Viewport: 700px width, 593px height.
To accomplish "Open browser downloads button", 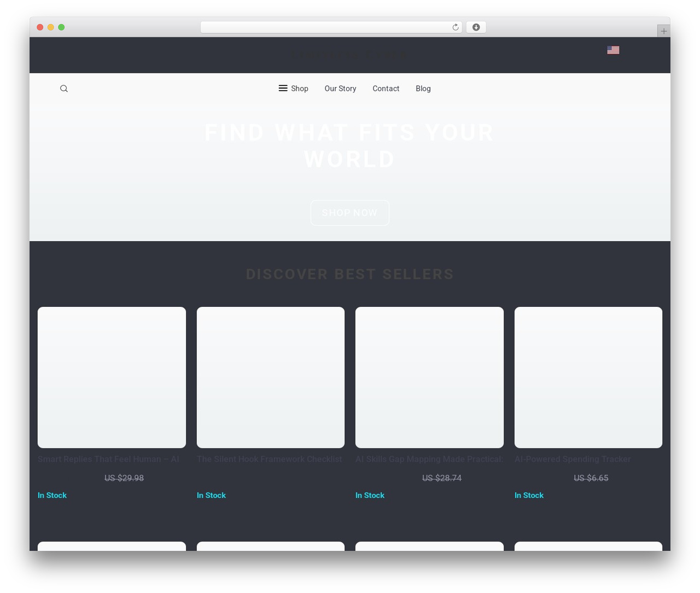I will click(x=476, y=27).
